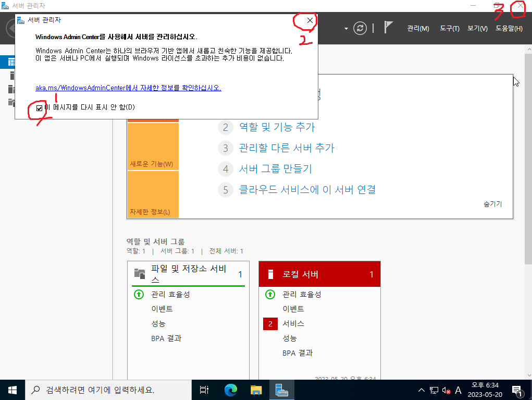This screenshot has height=400, width=532.
Task: Open File Explorer from taskbar
Action: click(x=256, y=390)
